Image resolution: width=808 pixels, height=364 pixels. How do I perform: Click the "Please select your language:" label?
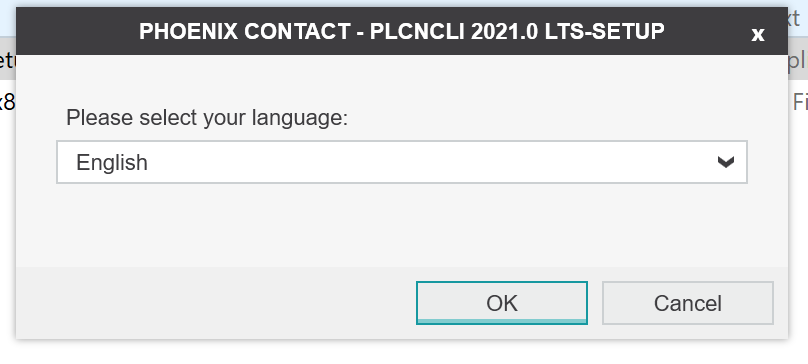pos(207,118)
